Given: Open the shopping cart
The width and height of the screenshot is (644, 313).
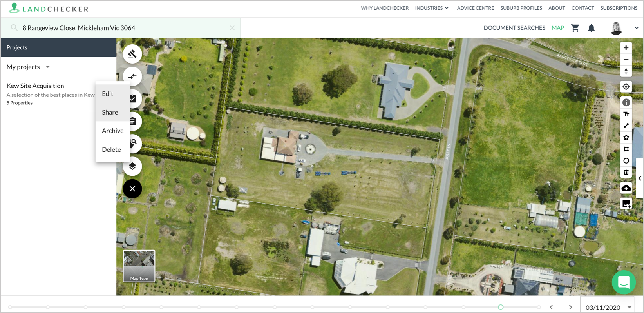Looking at the screenshot, I should tap(575, 28).
